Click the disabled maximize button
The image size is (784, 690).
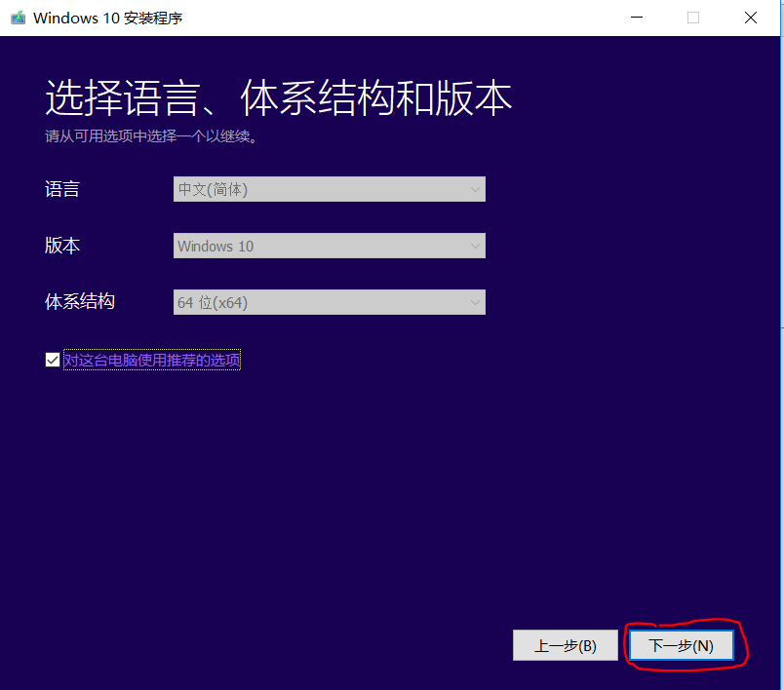point(693,18)
